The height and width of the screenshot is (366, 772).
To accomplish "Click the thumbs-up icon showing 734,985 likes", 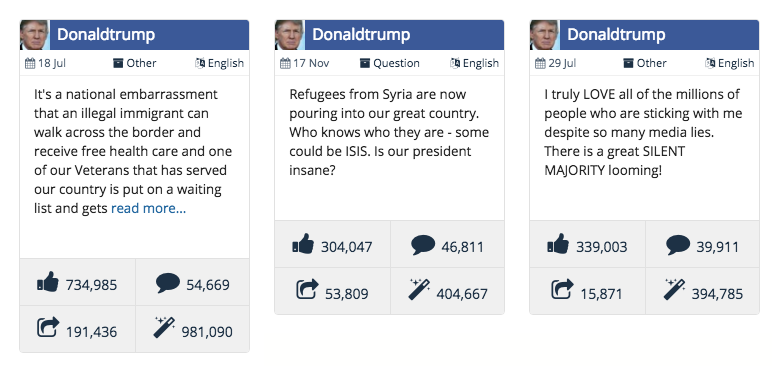I will click(x=48, y=282).
